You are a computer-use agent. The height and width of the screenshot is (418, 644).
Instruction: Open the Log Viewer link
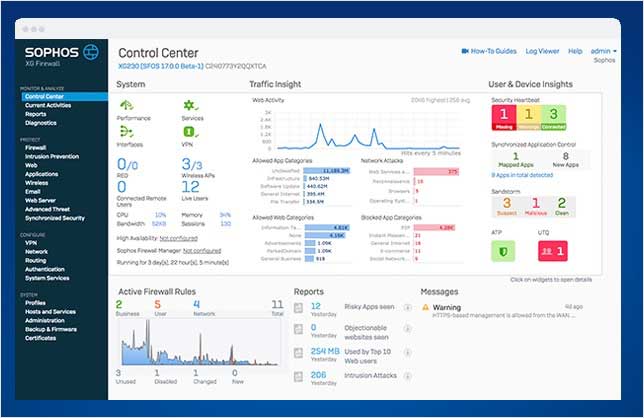pos(542,51)
